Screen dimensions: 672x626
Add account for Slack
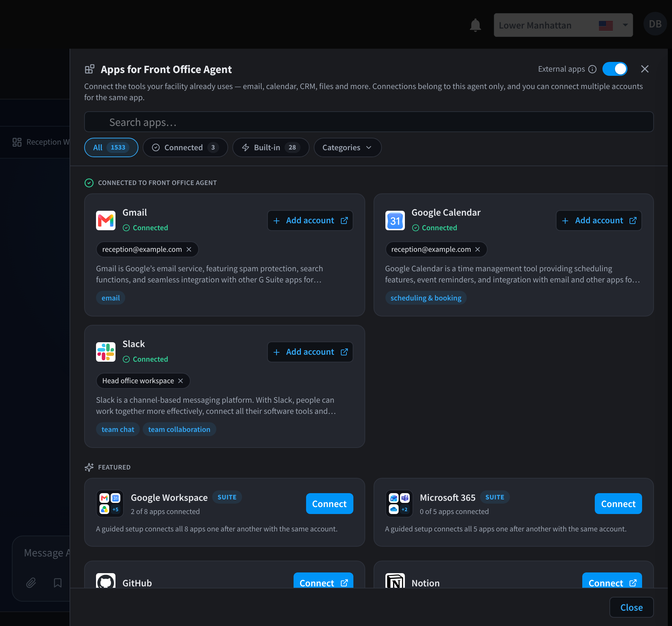(310, 352)
